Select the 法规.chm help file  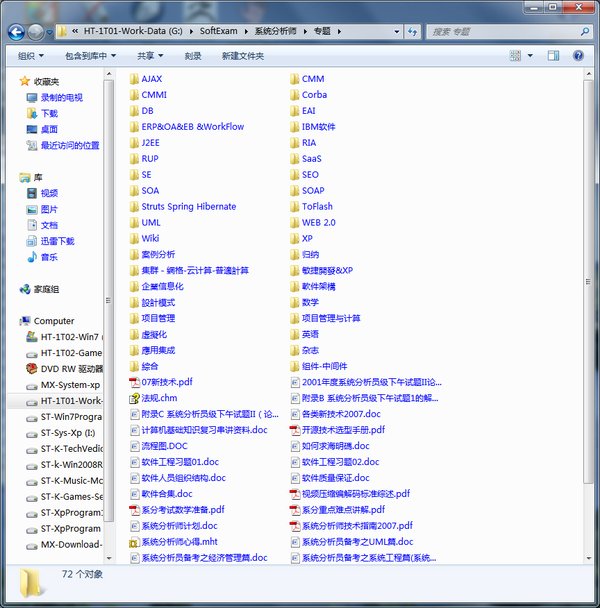point(154,398)
